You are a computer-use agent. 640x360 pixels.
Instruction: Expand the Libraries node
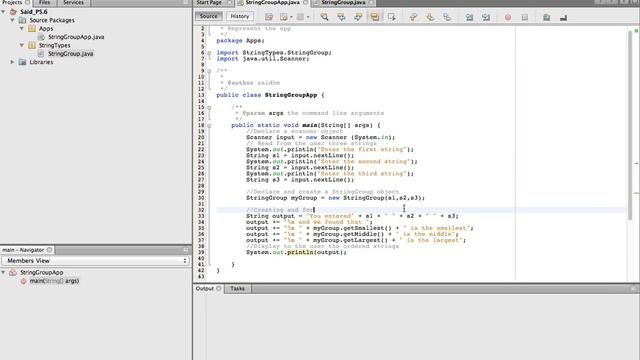[x=12, y=62]
